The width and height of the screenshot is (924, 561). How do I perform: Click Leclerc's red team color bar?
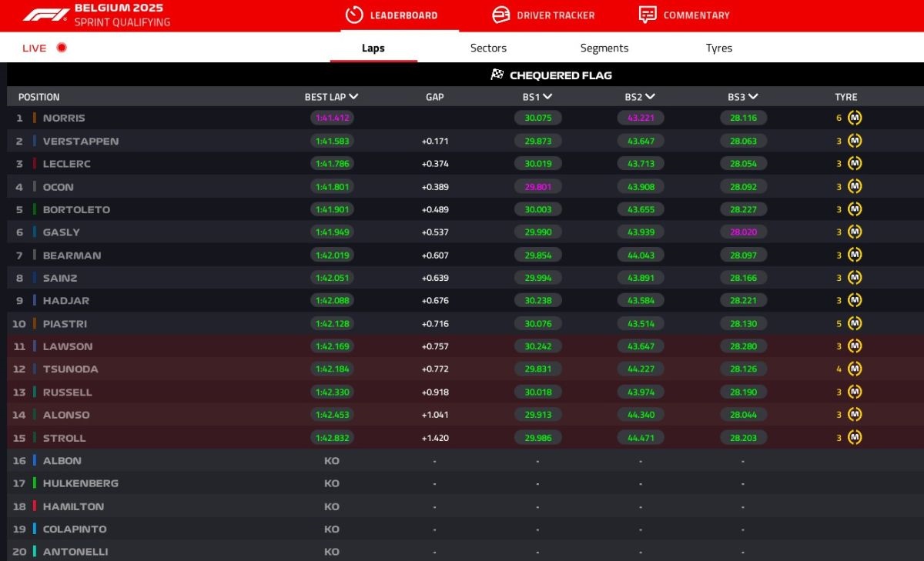point(35,164)
